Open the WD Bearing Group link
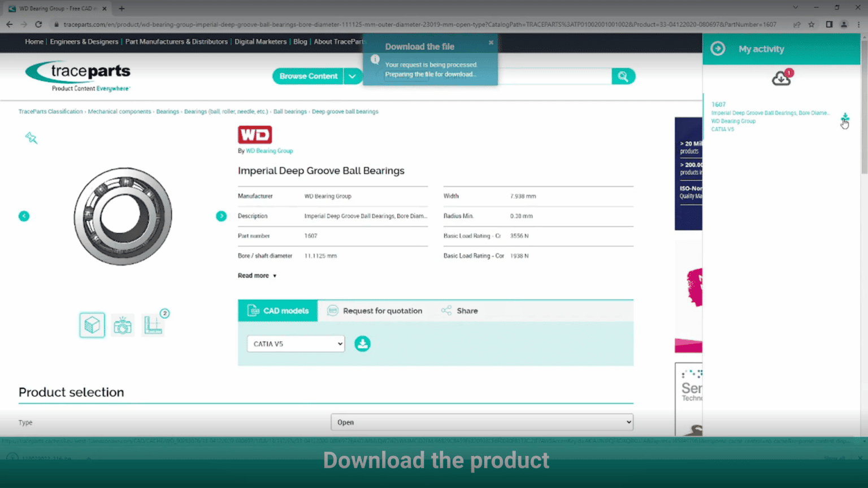The height and width of the screenshot is (488, 868). (x=269, y=151)
